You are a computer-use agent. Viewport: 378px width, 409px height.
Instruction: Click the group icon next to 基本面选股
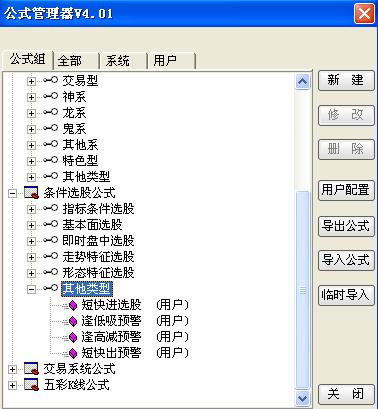[51, 224]
